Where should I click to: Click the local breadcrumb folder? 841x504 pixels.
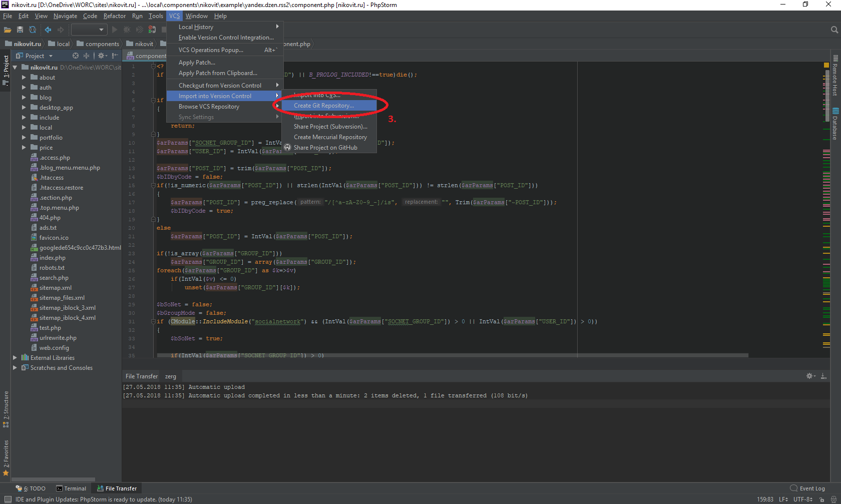point(59,44)
